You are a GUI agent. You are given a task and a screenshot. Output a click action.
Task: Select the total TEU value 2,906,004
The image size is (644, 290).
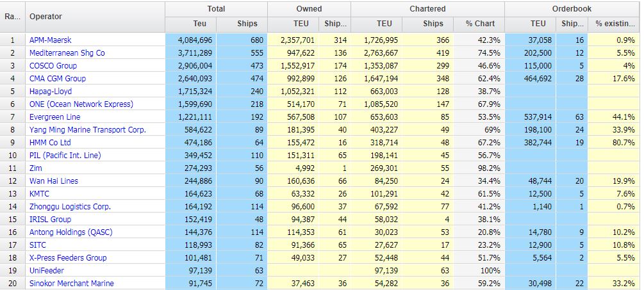[x=195, y=66]
